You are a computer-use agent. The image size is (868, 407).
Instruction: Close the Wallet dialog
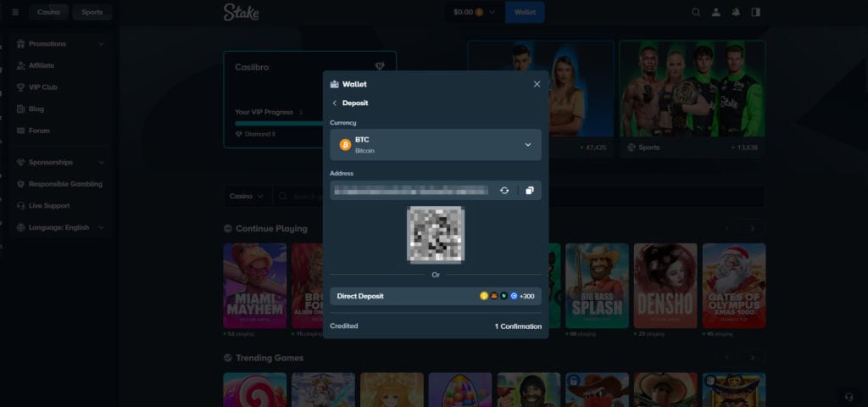(x=537, y=84)
